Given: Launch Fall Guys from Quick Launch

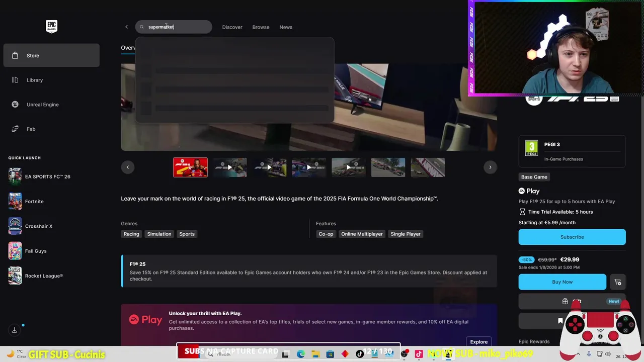Looking at the screenshot, I should (x=51, y=251).
